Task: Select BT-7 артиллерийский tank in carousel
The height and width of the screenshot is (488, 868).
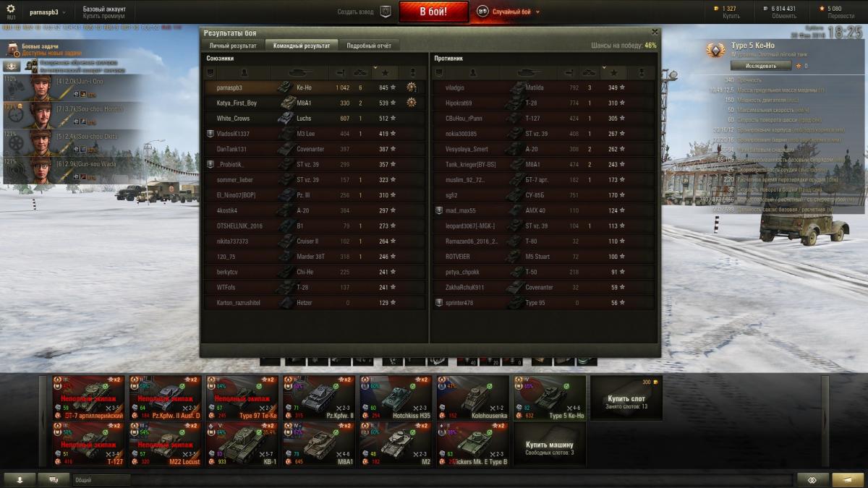Action: 89,398
